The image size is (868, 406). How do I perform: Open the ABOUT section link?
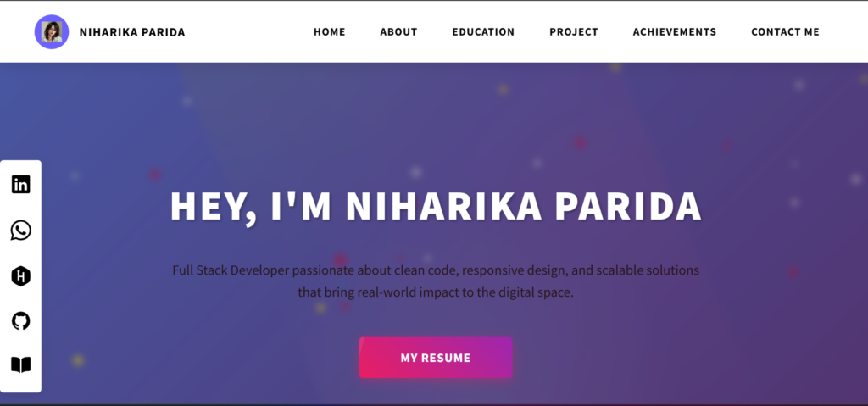point(398,32)
